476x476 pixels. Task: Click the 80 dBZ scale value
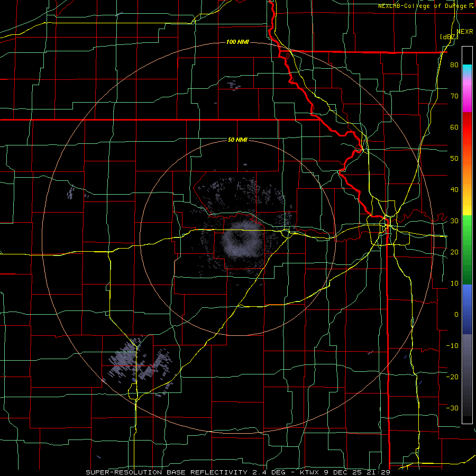[454, 65]
